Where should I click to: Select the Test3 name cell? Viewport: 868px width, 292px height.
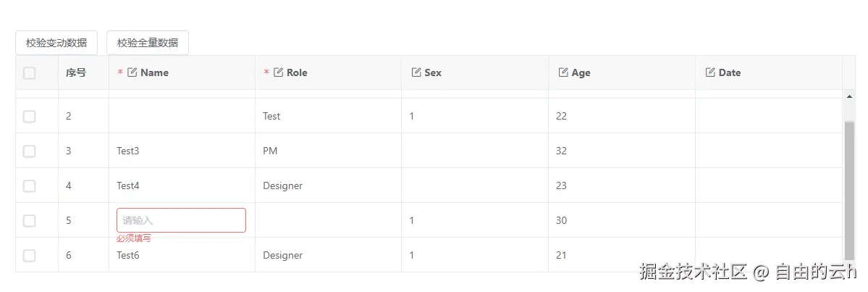tap(127, 151)
